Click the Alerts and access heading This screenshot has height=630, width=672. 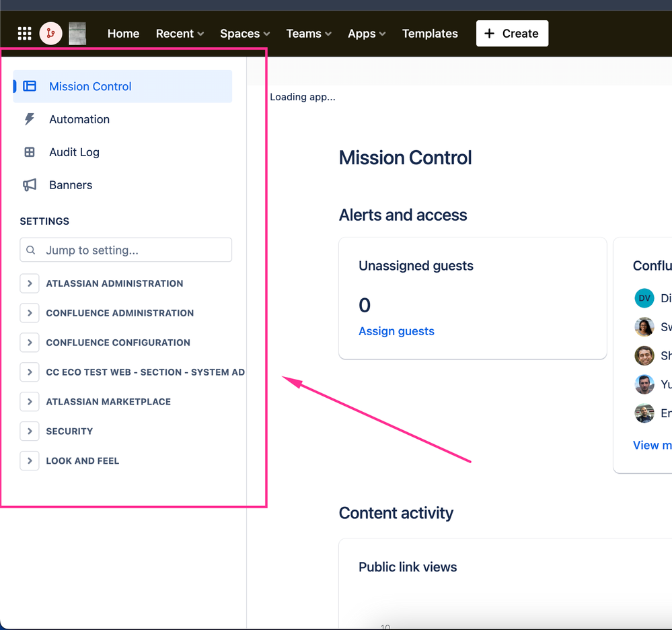[403, 215]
